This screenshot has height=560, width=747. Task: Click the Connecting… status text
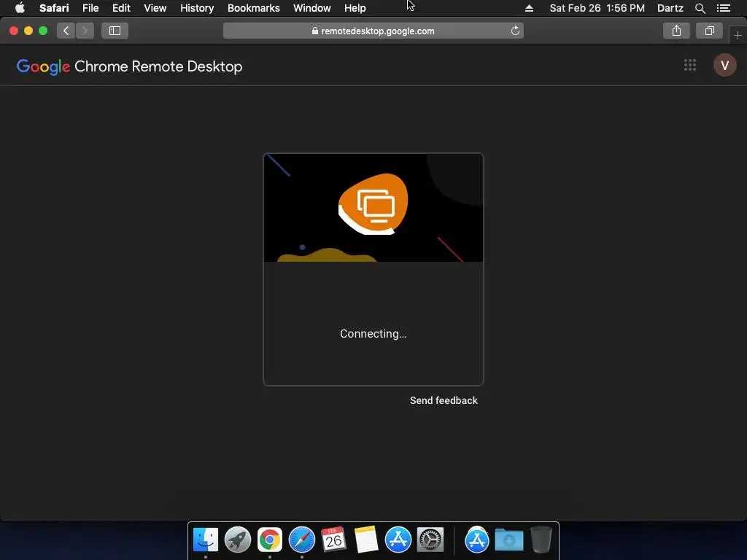(x=373, y=334)
